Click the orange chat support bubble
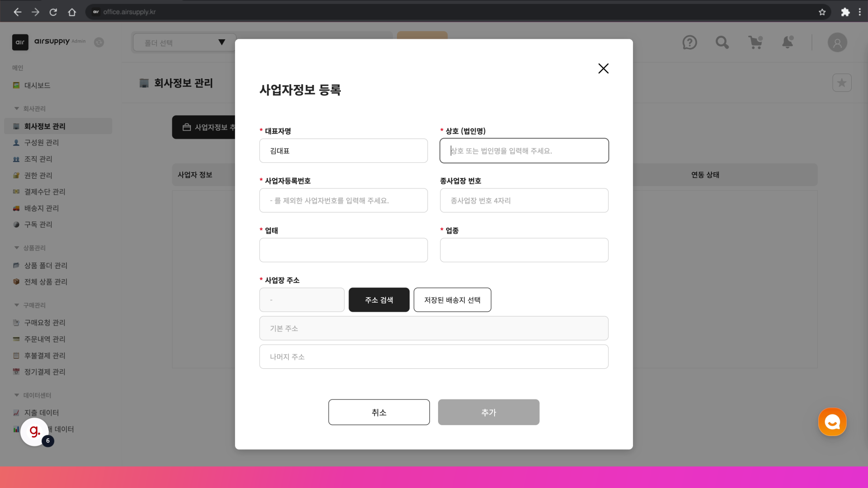Image resolution: width=868 pixels, height=488 pixels. [832, 422]
